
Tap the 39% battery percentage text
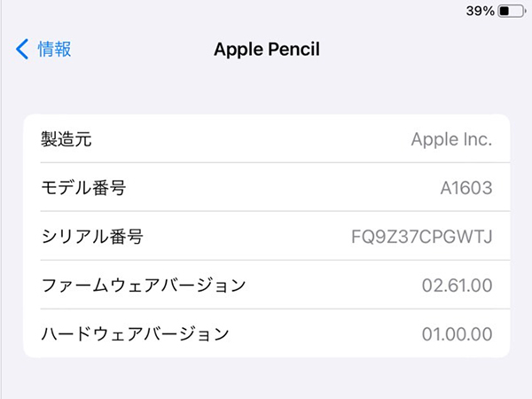click(479, 12)
